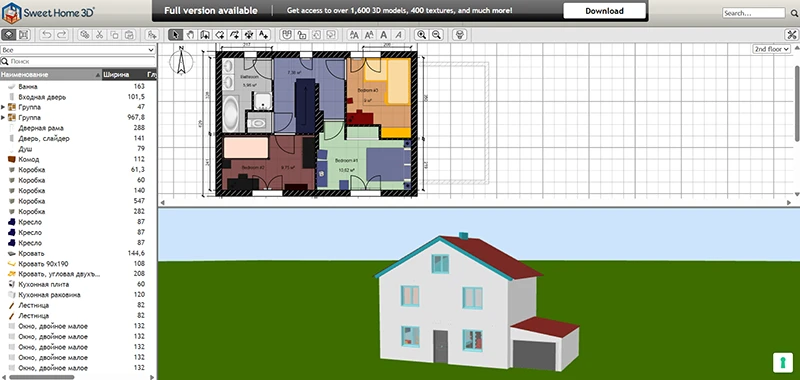Toggle bold text style button
The height and width of the screenshot is (380, 800).
tap(384, 35)
